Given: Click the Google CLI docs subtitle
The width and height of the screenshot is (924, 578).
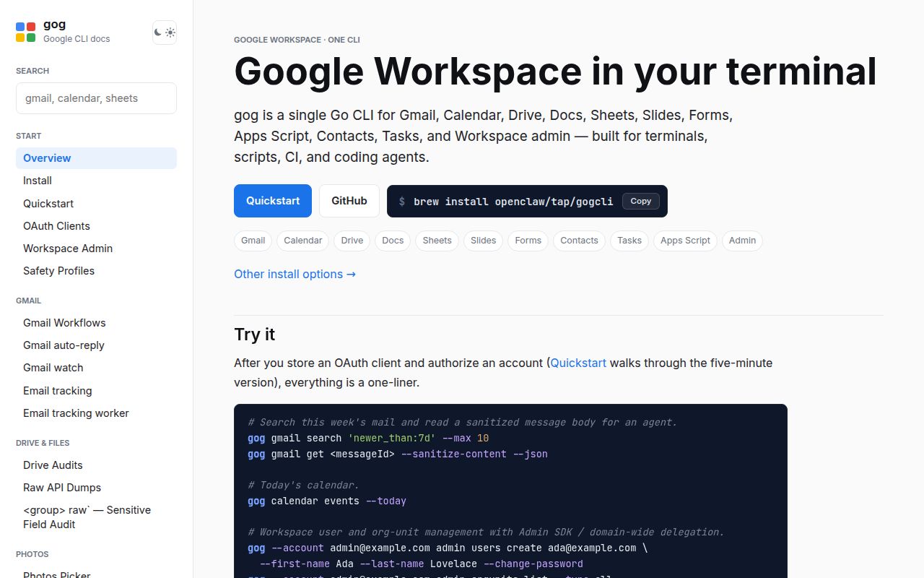Looking at the screenshot, I should click(77, 39).
